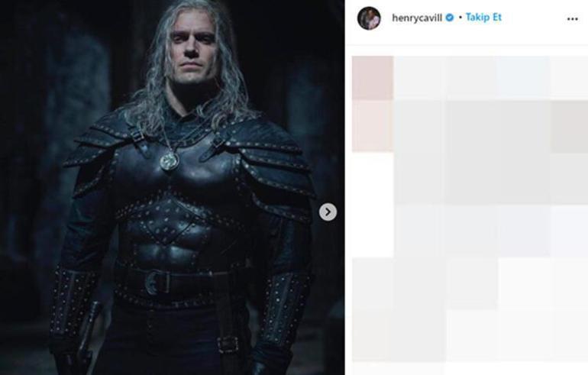Tap the verified checkmark beside henrycavill
The height and width of the screenshot is (375, 588).
point(450,18)
